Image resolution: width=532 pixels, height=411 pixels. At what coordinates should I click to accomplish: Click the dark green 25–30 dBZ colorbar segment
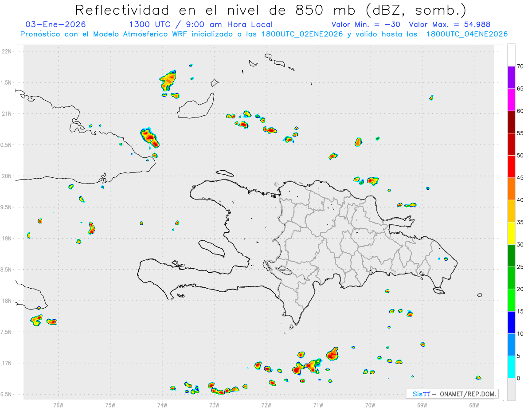pyautogui.click(x=511, y=256)
